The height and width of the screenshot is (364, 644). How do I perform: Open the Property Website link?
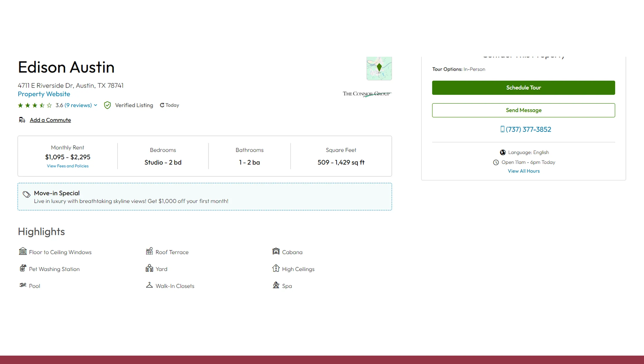[44, 94]
